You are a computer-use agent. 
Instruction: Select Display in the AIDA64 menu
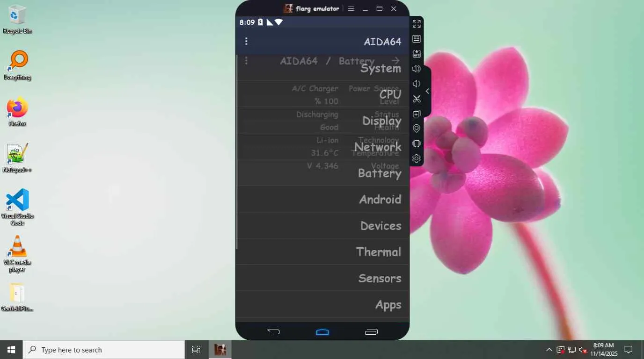click(322, 121)
